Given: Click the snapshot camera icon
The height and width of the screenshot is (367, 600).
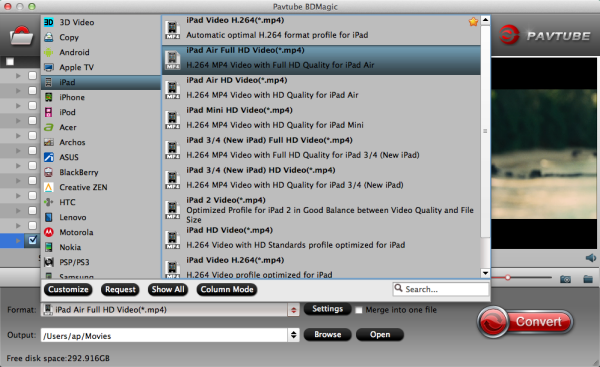Looking at the screenshot, I should [565, 279].
